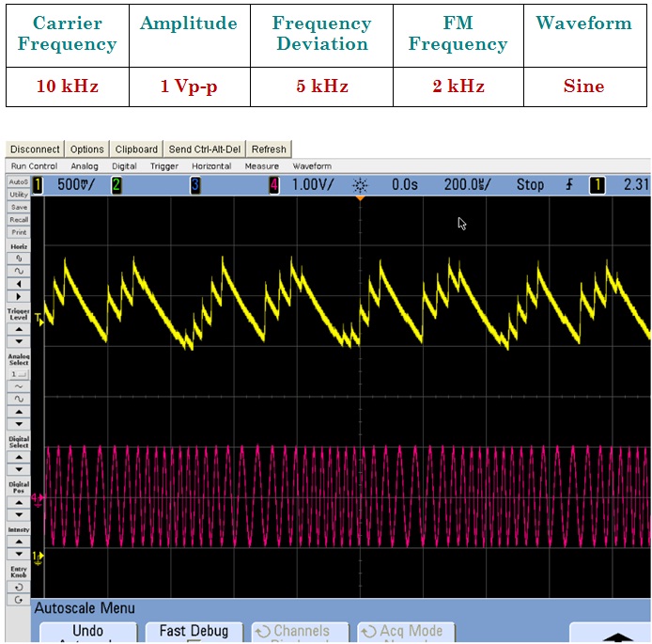Click the 10 kHz carrier frequency cell
652x644 pixels.
pyautogui.click(x=68, y=86)
